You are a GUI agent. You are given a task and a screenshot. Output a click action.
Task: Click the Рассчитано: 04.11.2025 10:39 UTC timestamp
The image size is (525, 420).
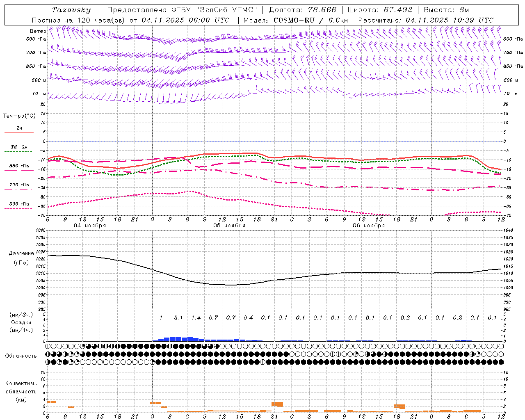426,20
